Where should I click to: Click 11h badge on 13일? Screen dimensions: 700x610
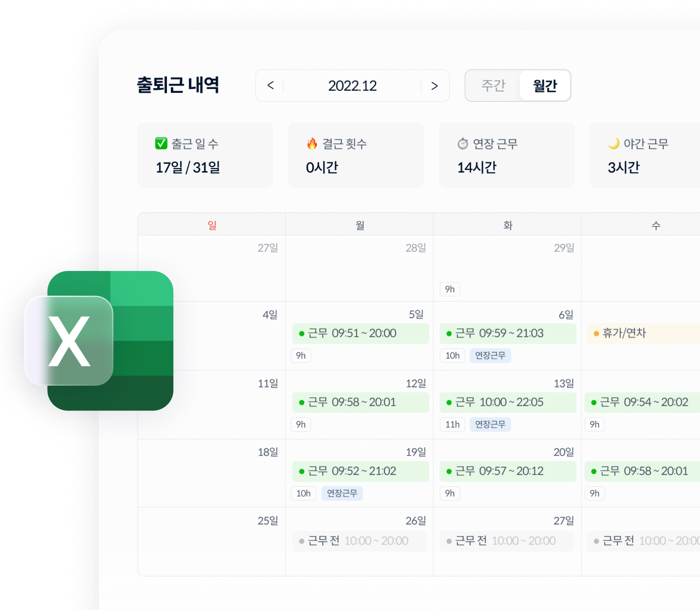pyautogui.click(x=452, y=425)
